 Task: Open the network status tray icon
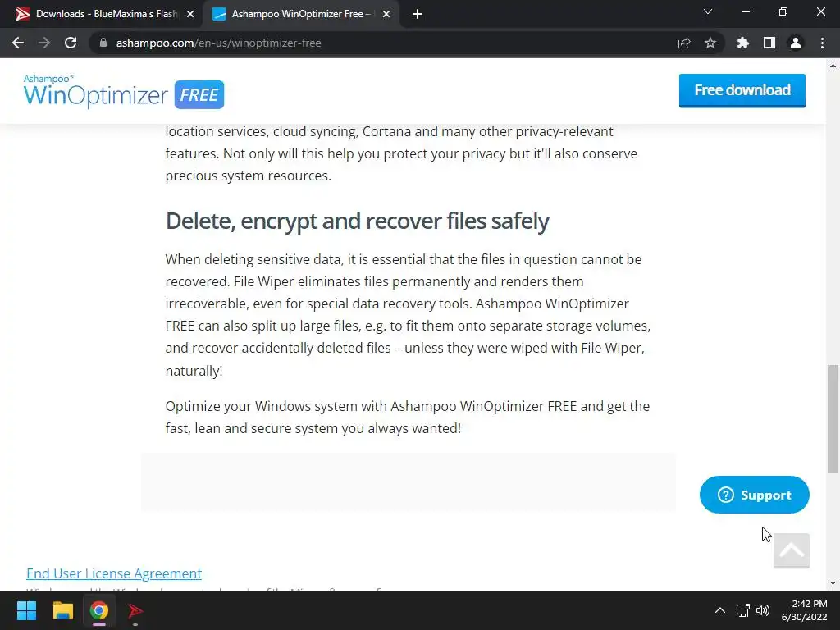coord(742,610)
